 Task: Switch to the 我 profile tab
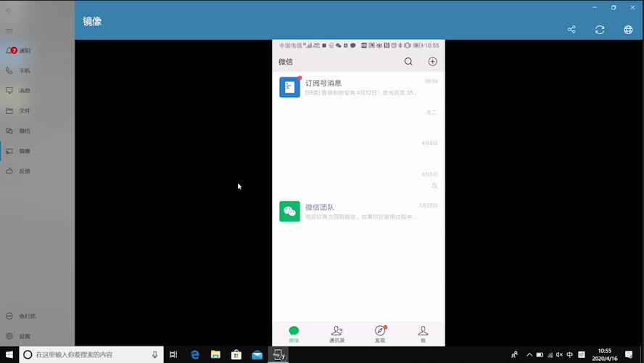click(x=423, y=334)
